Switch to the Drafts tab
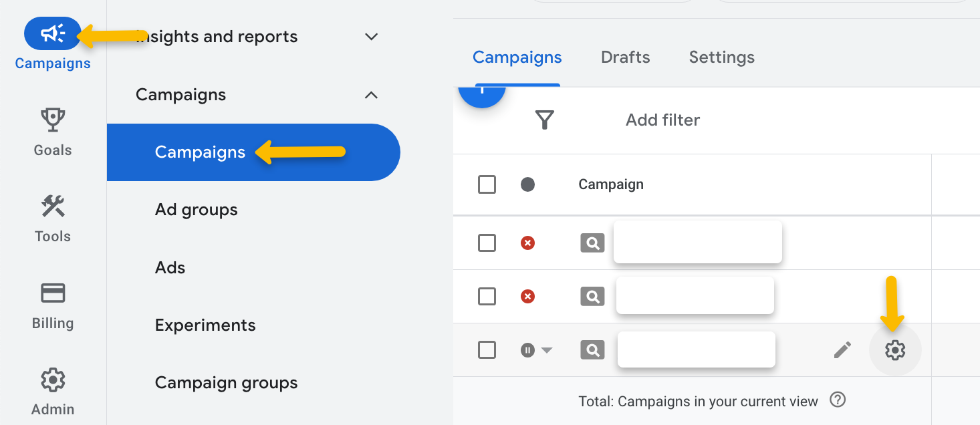 click(625, 57)
